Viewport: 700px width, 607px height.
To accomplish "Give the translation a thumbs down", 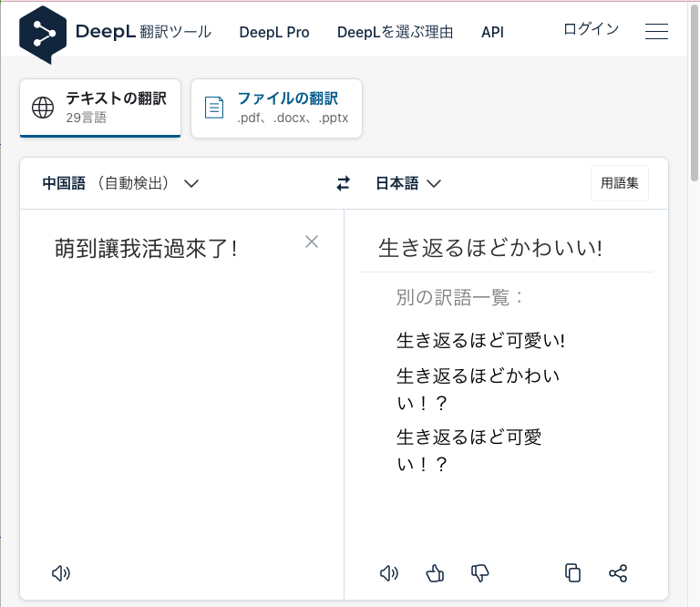I will point(480,573).
